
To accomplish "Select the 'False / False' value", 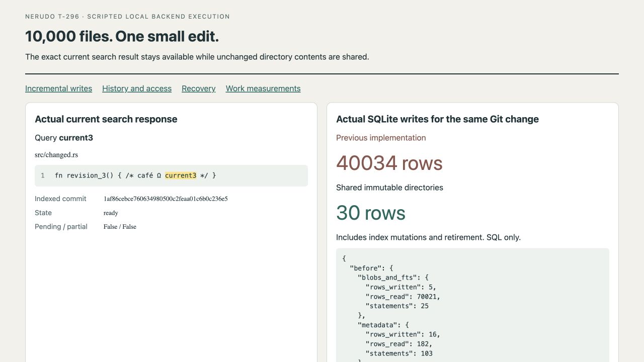I will (x=120, y=227).
